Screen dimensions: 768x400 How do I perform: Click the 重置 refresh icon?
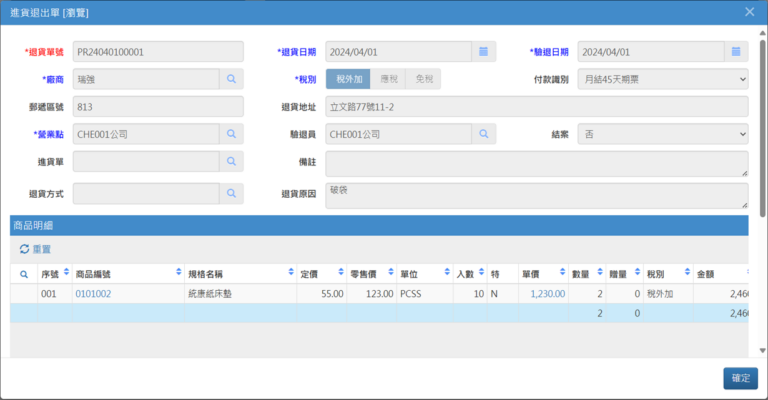pyautogui.click(x=24, y=249)
